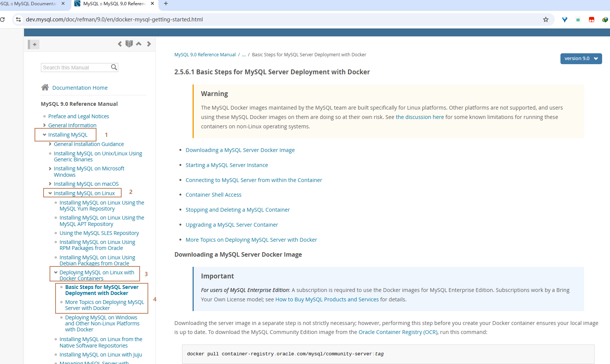The image size is (610, 364).
Task: Jump to Stopping and Deleting a MySQL Container
Action: pos(238,210)
